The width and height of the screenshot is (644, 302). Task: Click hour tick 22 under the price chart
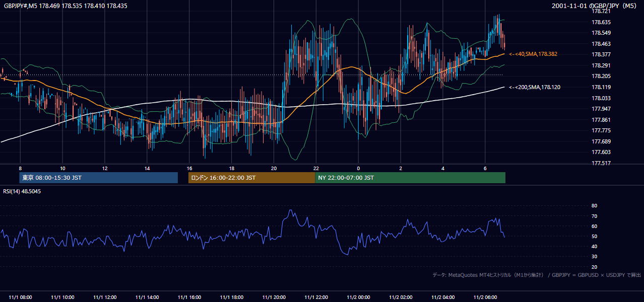tap(316, 168)
